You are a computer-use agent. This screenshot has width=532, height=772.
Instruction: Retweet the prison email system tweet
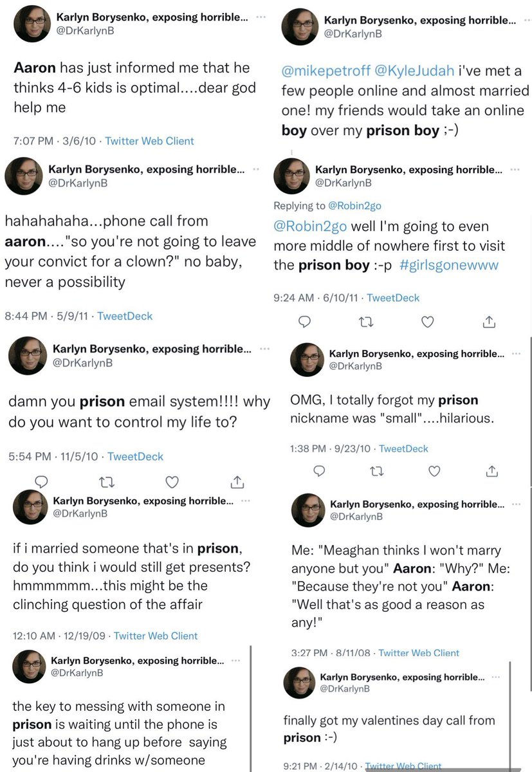point(106,481)
